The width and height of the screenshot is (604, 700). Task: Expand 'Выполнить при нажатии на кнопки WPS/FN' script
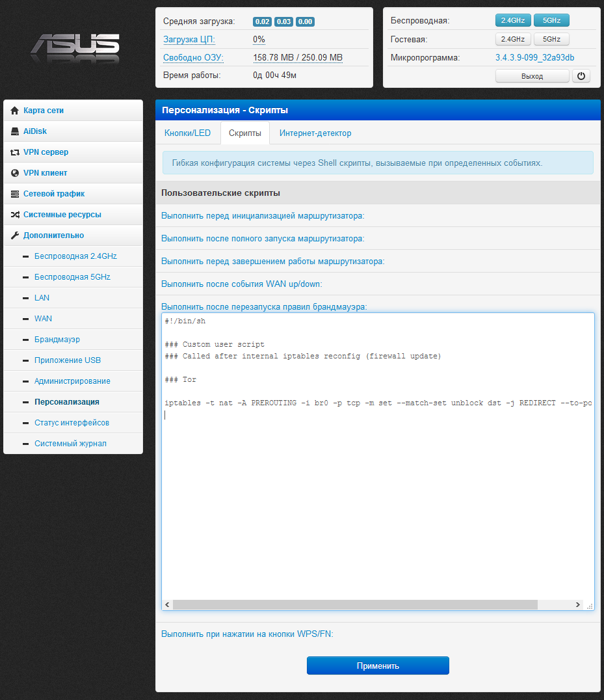coord(247,634)
